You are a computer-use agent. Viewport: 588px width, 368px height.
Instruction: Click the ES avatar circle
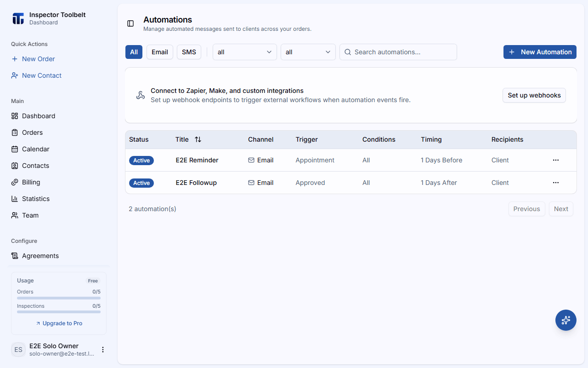click(18, 350)
